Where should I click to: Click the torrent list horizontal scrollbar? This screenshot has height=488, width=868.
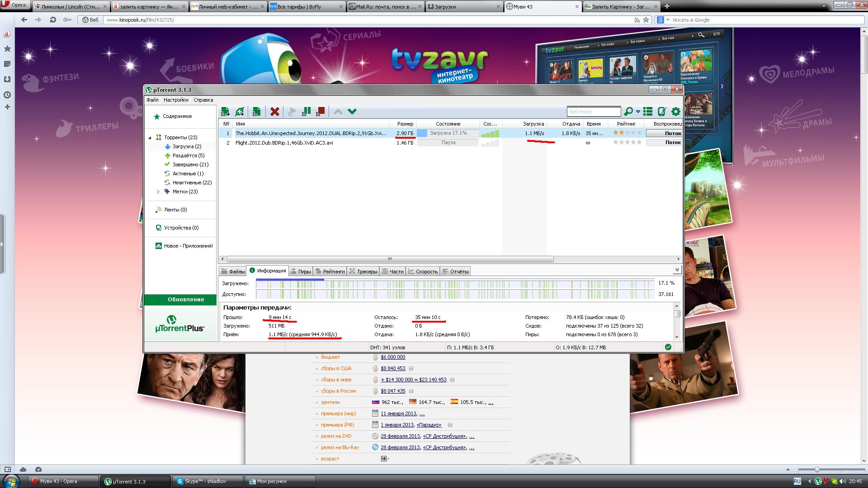pyautogui.click(x=390, y=259)
